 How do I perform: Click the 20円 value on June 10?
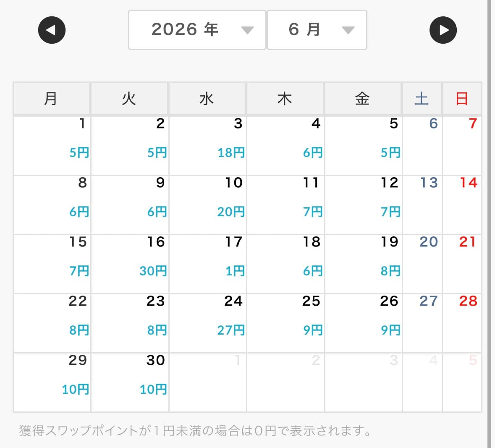pyautogui.click(x=231, y=212)
